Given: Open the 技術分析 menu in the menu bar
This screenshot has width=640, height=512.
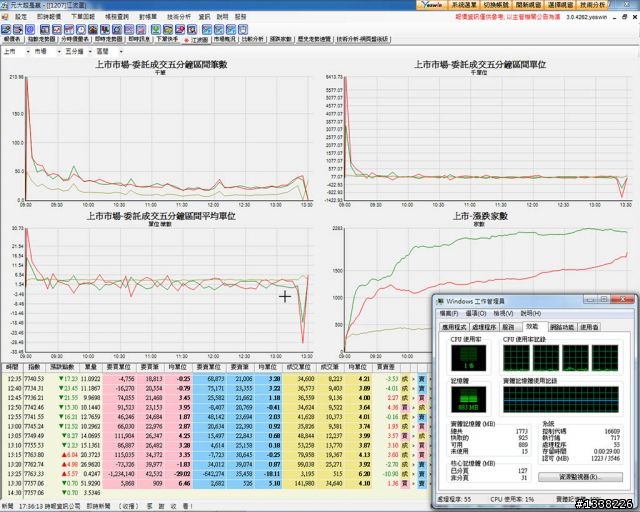Looking at the screenshot, I should [x=179, y=17].
